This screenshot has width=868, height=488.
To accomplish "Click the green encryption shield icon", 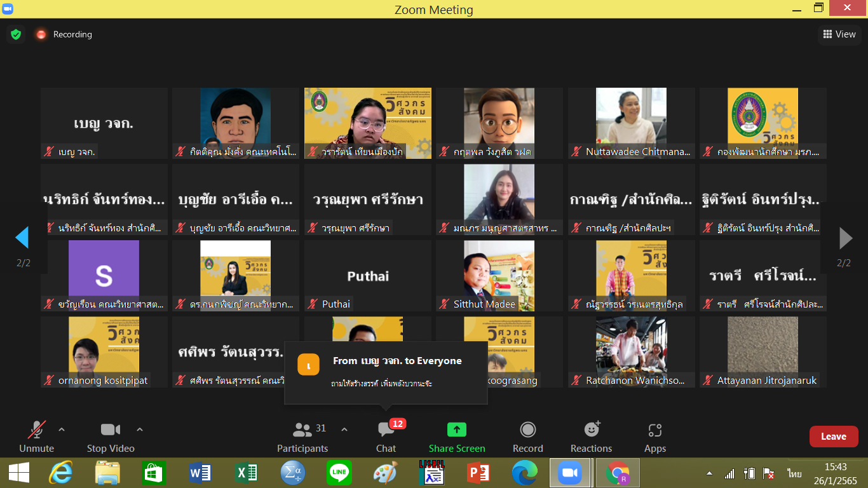I will tap(16, 34).
